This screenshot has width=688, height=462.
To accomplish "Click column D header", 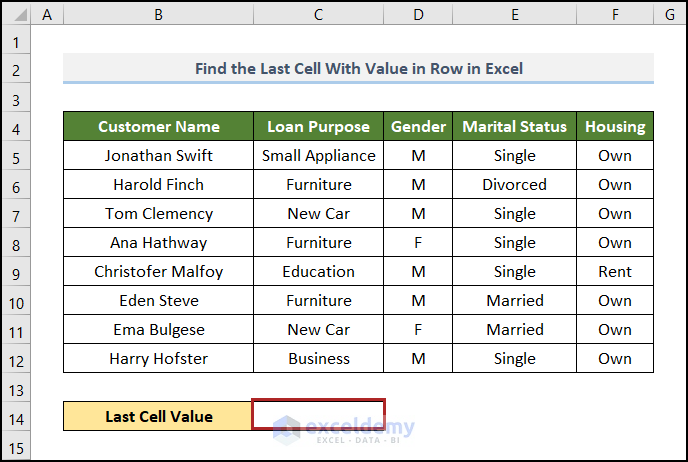I will (x=418, y=14).
